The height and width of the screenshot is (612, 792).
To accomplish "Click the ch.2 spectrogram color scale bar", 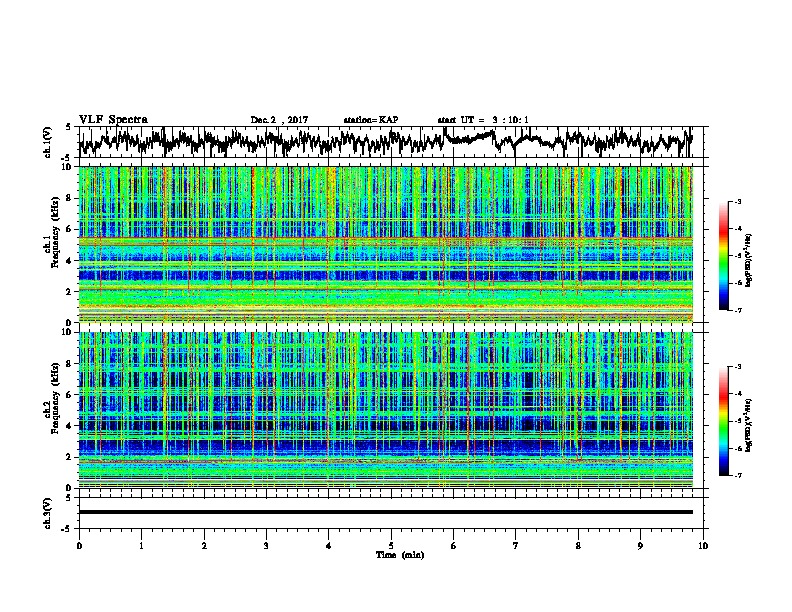I will [x=724, y=421].
